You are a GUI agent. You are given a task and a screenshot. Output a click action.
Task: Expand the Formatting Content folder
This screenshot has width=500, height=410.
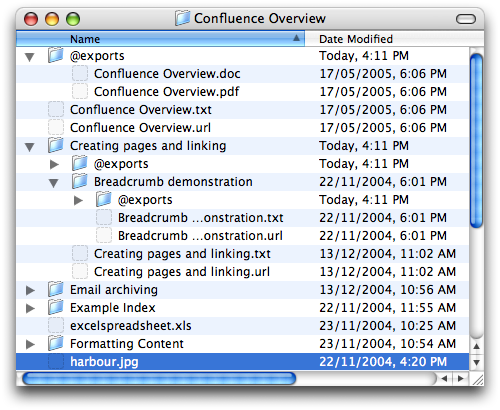click(30, 344)
